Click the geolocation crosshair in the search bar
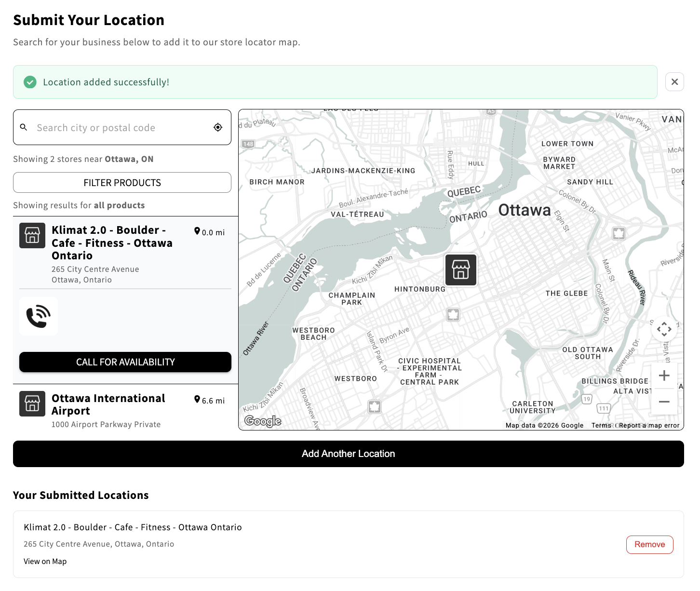Image resolution: width=700 pixels, height=591 pixels. click(218, 127)
